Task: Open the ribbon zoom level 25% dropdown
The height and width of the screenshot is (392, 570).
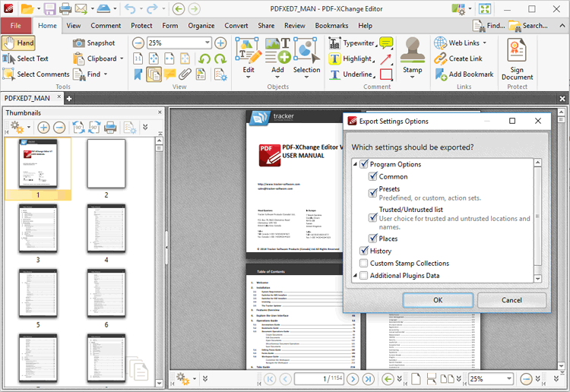Action: click(207, 43)
